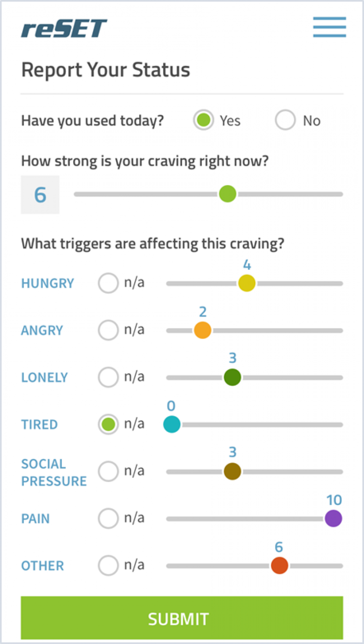Click the dark green LONELY slider knob
This screenshot has width=364, height=644.
233,377
